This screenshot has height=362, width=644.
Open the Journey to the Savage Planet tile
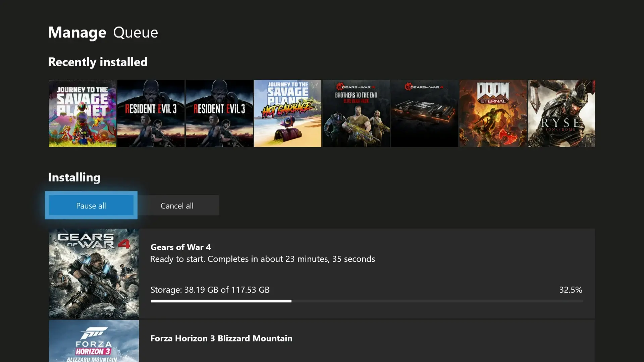coord(83,113)
